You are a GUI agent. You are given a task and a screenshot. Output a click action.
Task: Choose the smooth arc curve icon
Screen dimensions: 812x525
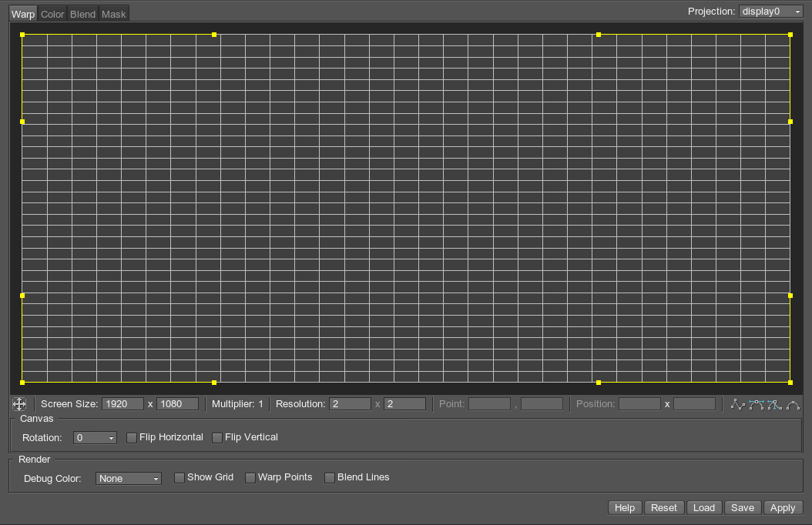(793, 404)
